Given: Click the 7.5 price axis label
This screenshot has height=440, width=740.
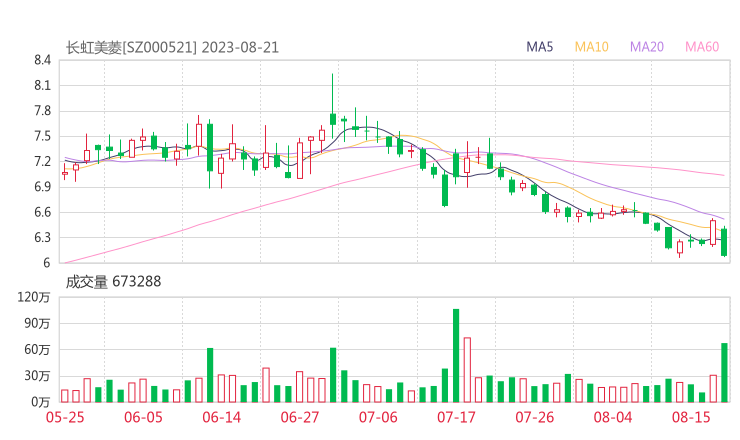Looking at the screenshot, I should coord(42,136).
